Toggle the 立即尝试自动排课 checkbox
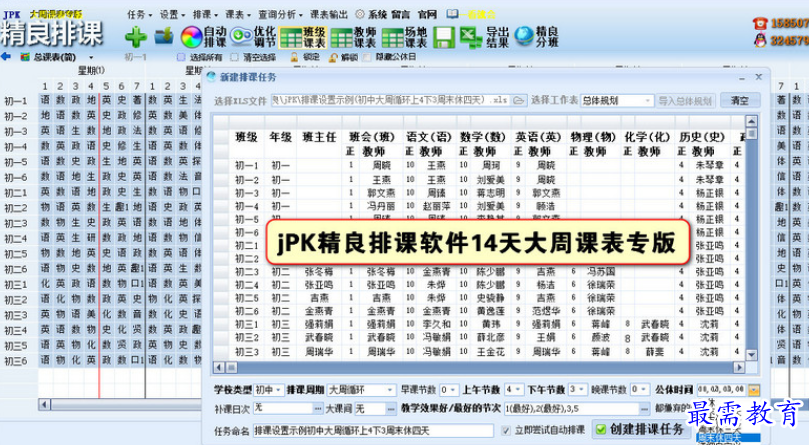809x445 pixels. coord(506,430)
